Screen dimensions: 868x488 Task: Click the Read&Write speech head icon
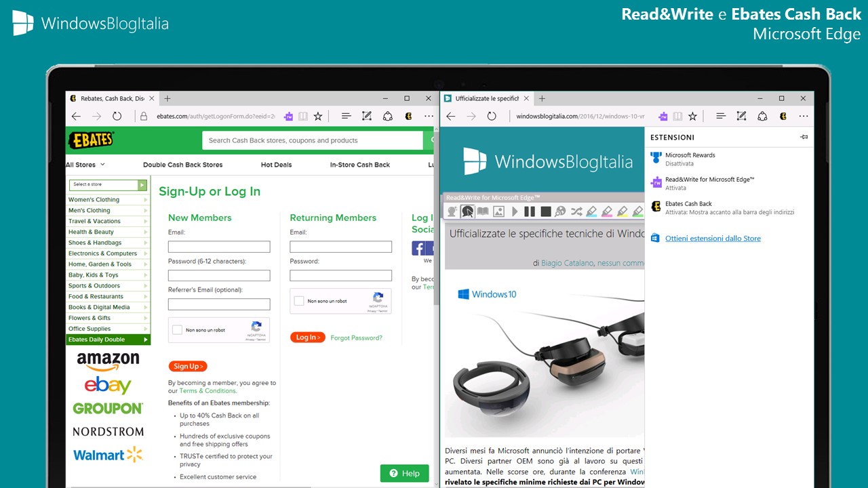coord(452,211)
